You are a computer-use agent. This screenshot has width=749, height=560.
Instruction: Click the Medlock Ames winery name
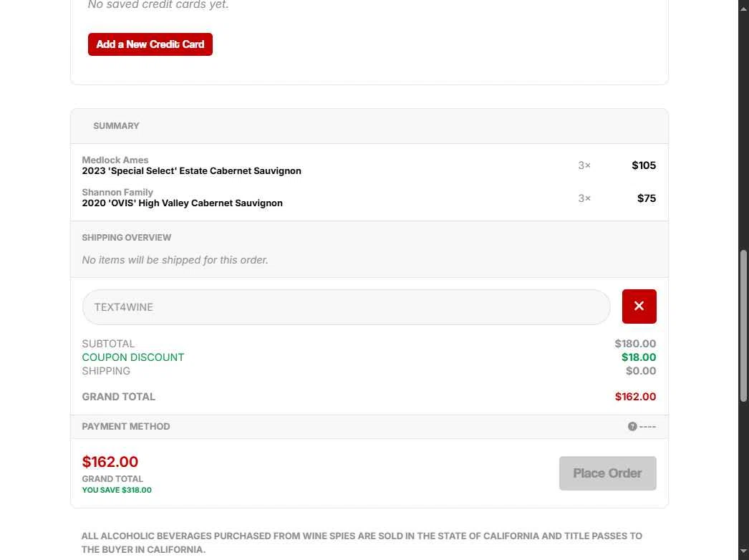coord(115,160)
